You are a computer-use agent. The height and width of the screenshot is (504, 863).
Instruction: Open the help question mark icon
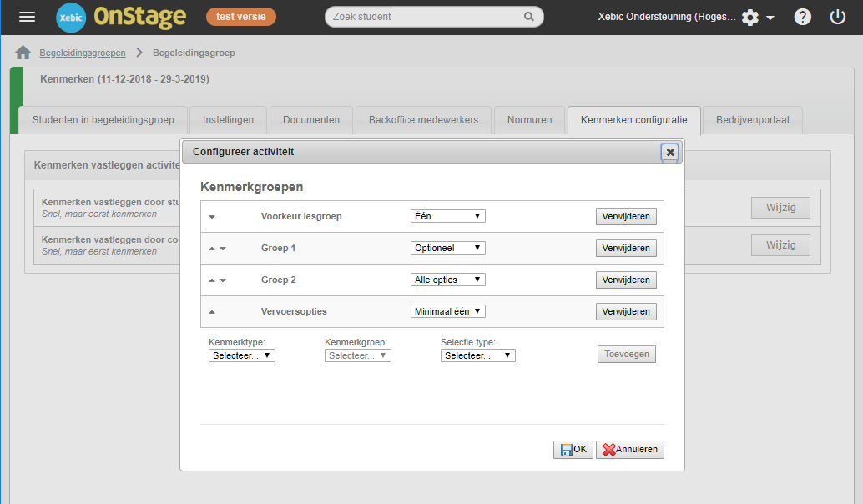tap(802, 17)
